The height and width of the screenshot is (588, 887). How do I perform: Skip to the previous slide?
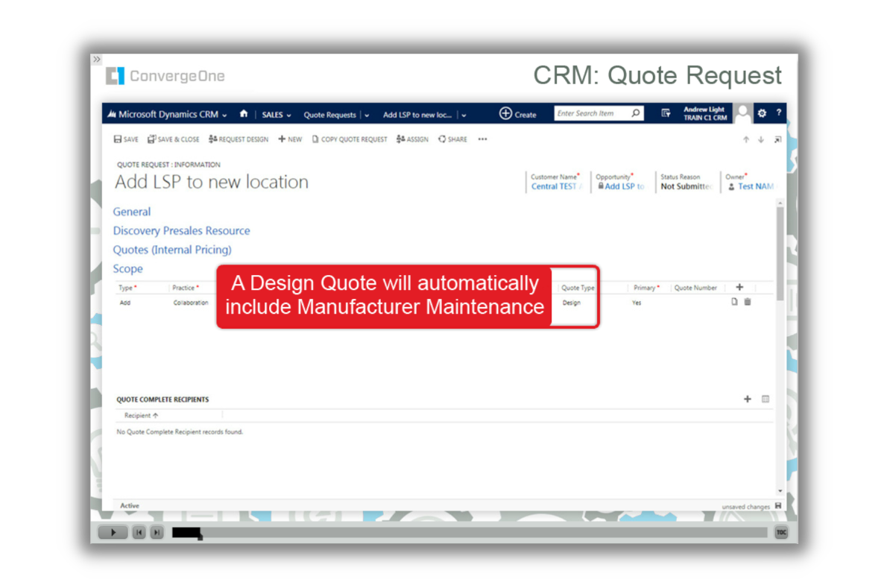point(139,532)
